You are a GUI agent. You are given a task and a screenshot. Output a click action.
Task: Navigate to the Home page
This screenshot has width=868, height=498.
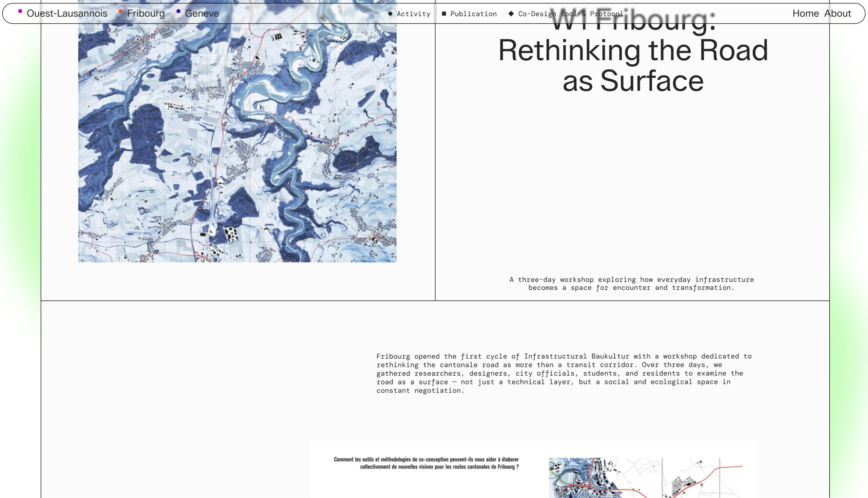805,13
